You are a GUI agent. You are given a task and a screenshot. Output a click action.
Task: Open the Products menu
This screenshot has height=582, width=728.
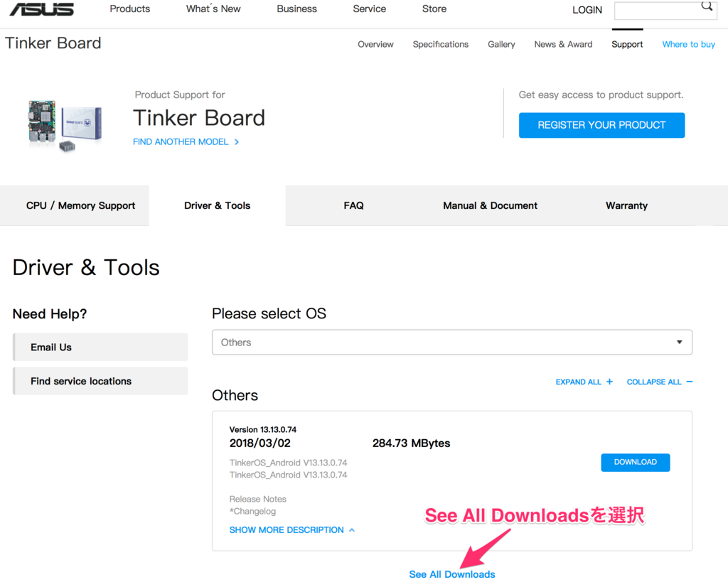(x=130, y=9)
